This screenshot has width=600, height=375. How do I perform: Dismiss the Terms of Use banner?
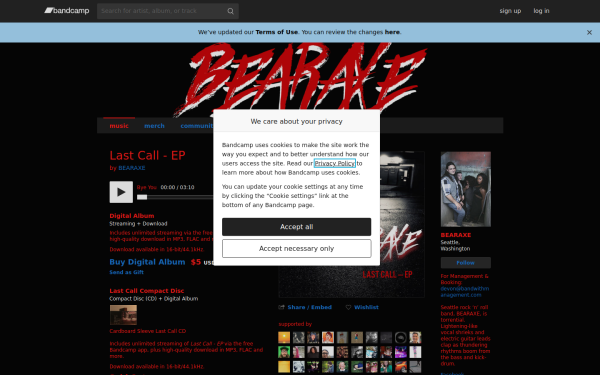point(589,33)
